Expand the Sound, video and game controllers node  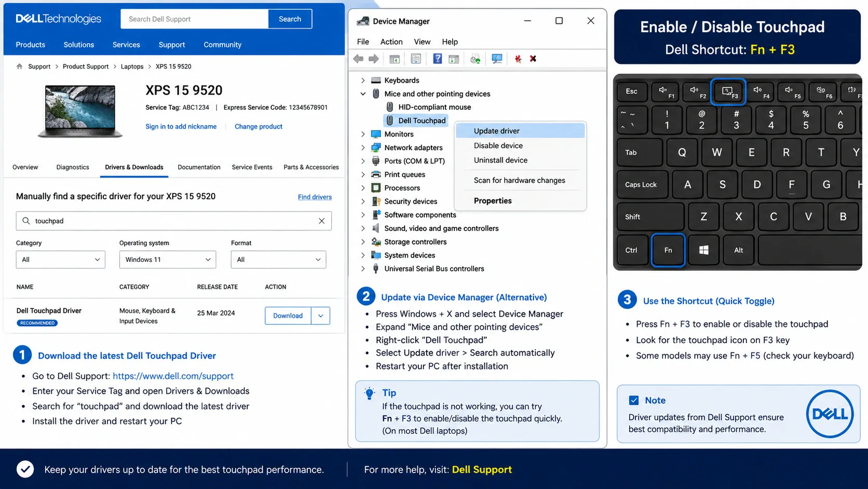coord(363,229)
